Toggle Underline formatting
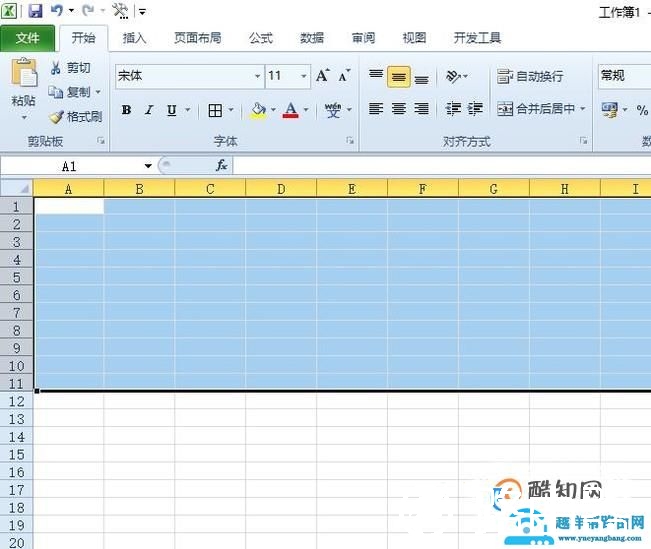The image size is (651, 549). point(171,110)
